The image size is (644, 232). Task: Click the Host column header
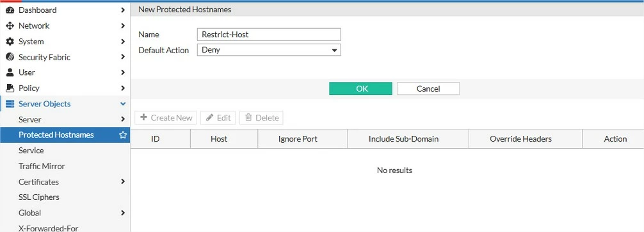click(x=224, y=139)
